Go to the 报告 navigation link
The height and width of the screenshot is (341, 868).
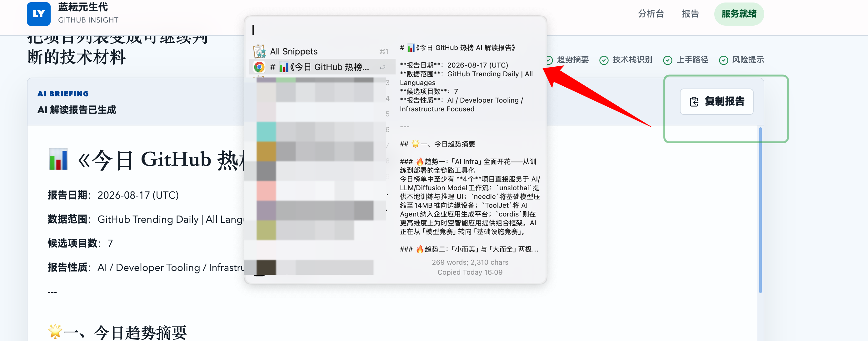pyautogui.click(x=690, y=14)
